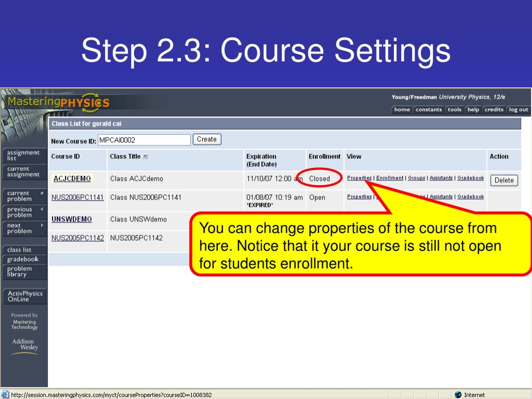The height and width of the screenshot is (399, 532).
Task: Open the NUS2005PC1142 course link
Action: pos(78,238)
